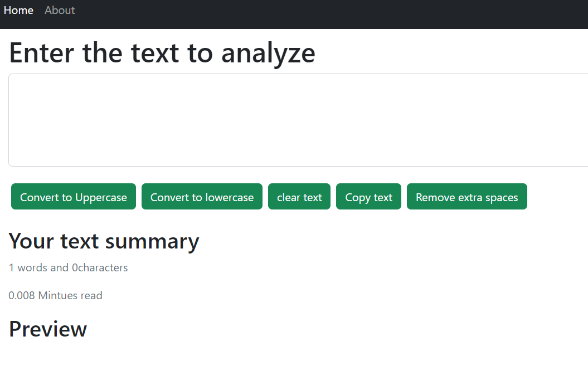The height and width of the screenshot is (390, 588).
Task: Navigate to About in the navbar
Action: (x=60, y=10)
